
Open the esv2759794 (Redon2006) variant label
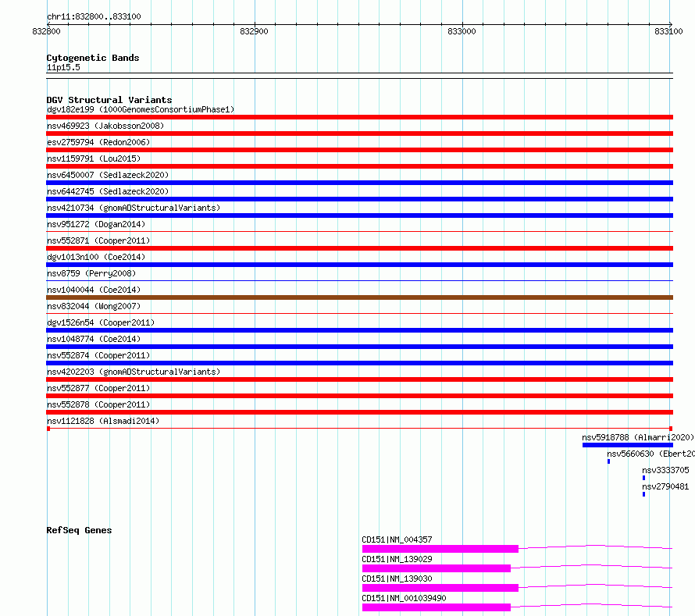click(98, 142)
